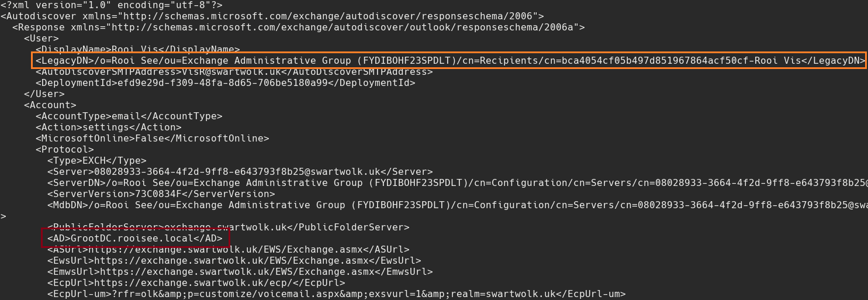Click the XML version declaration line
Viewport: 868px width, 300px height.
tap(111, 5)
